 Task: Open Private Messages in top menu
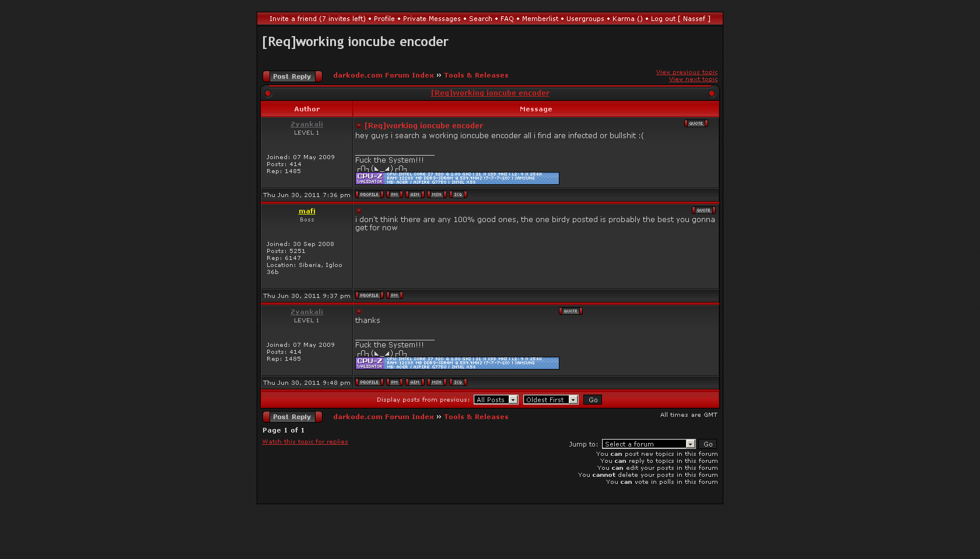coord(432,19)
